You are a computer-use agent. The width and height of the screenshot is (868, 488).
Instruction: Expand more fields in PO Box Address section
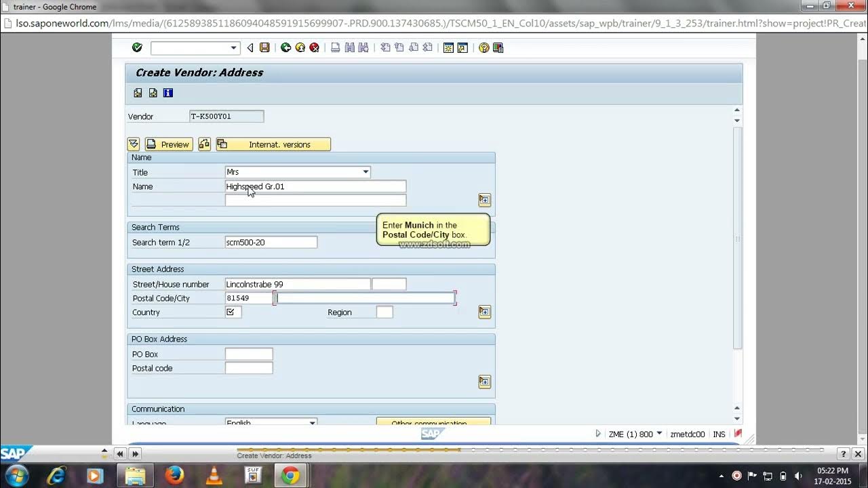click(484, 382)
